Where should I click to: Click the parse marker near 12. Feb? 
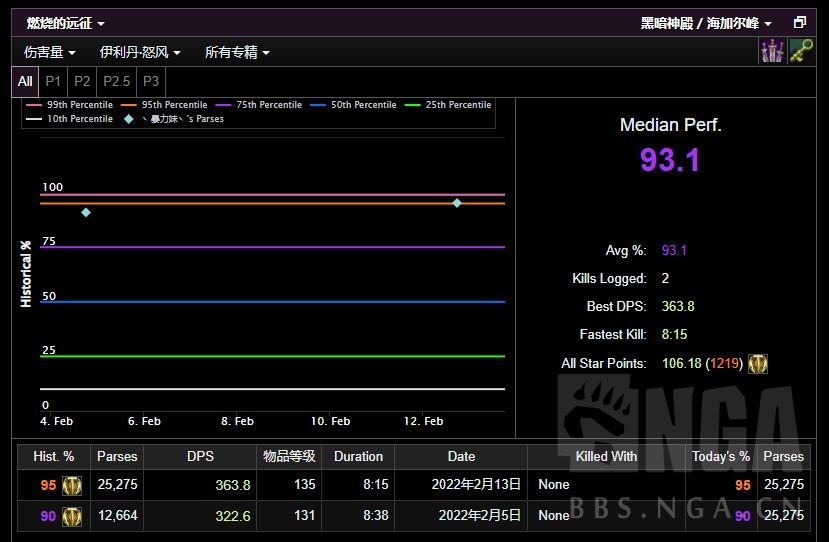[457, 203]
